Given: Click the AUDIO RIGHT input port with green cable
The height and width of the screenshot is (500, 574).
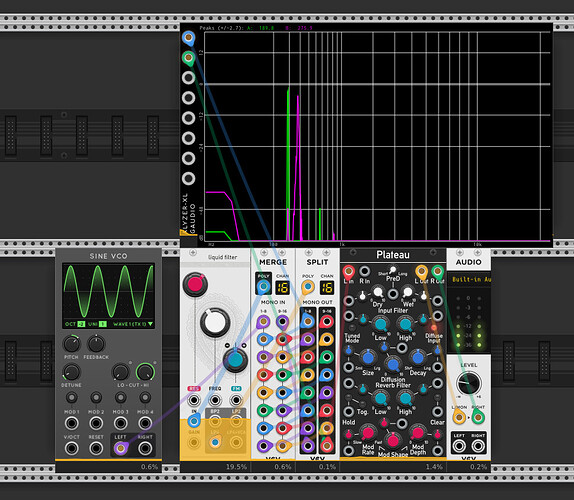Looking at the screenshot, I should [478, 417].
